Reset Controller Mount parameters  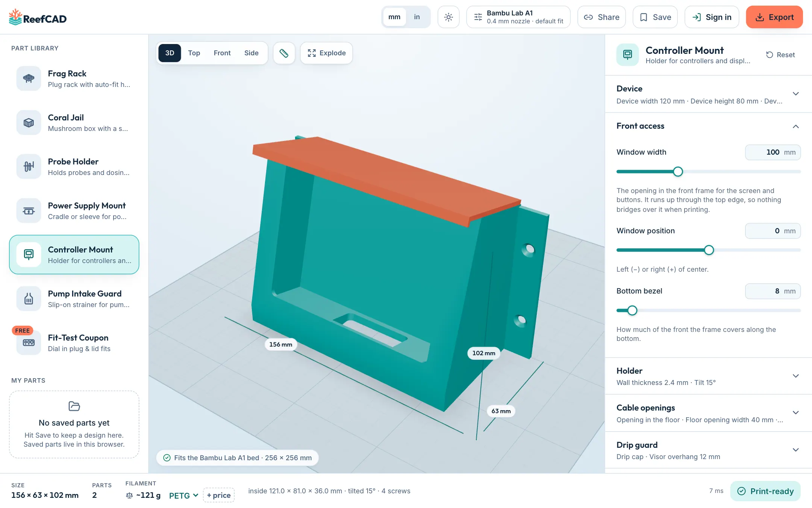(x=780, y=55)
